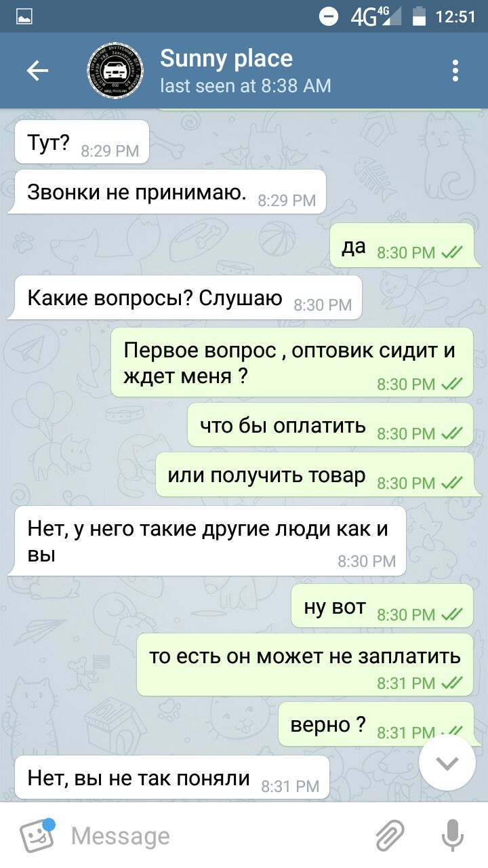Image resolution: width=488 pixels, height=868 pixels.
Task: Tap the paperclip attach icon
Action: (390, 835)
